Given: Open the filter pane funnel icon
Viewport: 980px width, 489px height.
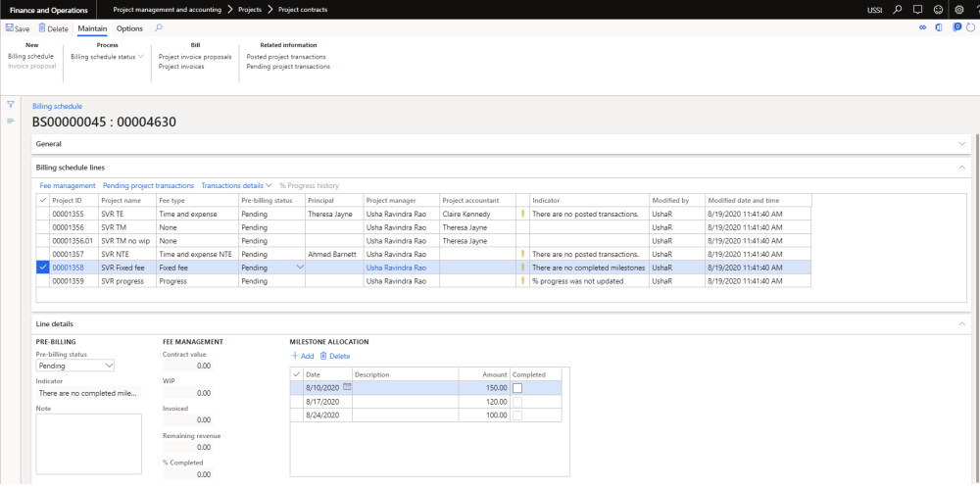Looking at the screenshot, I should [x=11, y=105].
